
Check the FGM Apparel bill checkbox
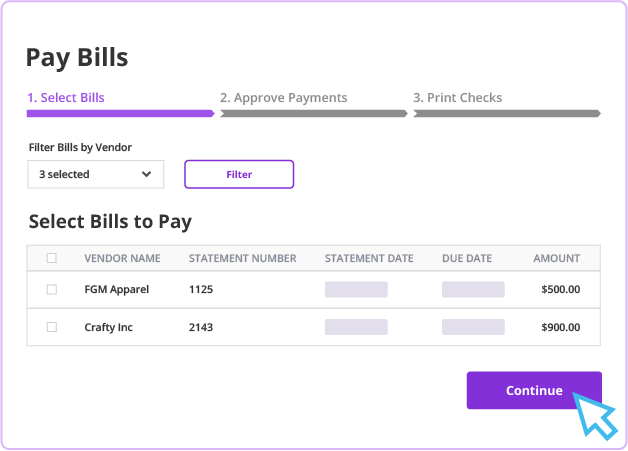point(52,289)
